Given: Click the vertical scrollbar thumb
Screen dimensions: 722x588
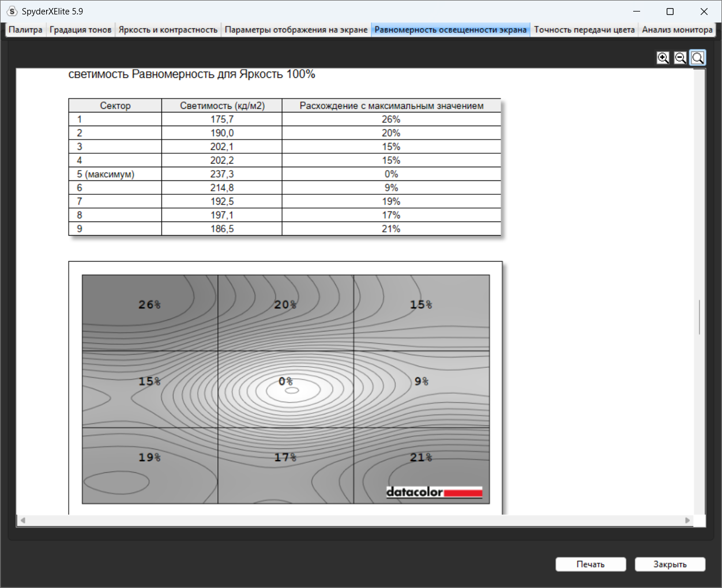Looking at the screenshot, I should pyautogui.click(x=700, y=317).
